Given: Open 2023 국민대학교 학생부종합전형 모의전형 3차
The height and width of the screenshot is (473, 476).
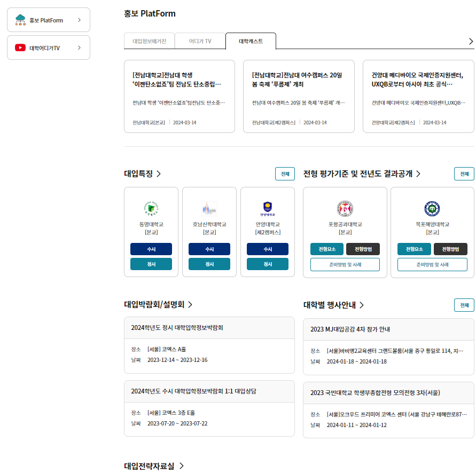Looking at the screenshot, I should point(388,410).
